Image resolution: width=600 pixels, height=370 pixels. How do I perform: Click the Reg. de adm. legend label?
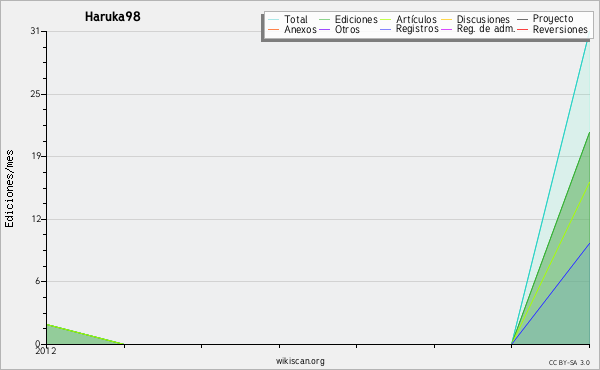(x=486, y=29)
